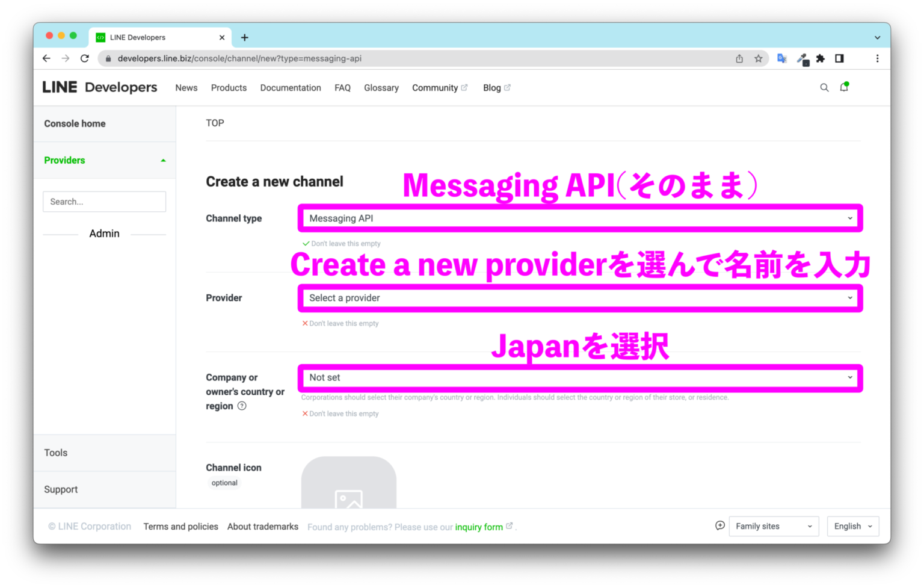Click the provider search input field
Screen dimensions: 924x588
[104, 201]
